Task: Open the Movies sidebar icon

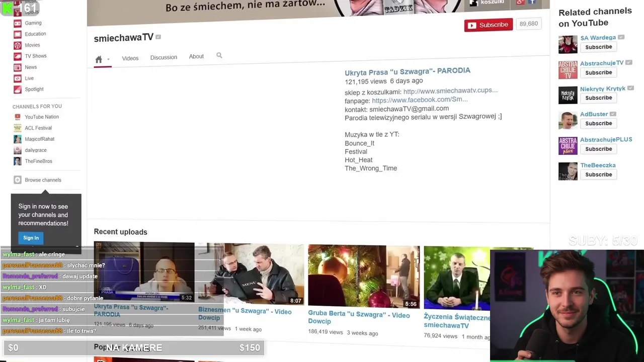Action: pyautogui.click(x=18, y=45)
